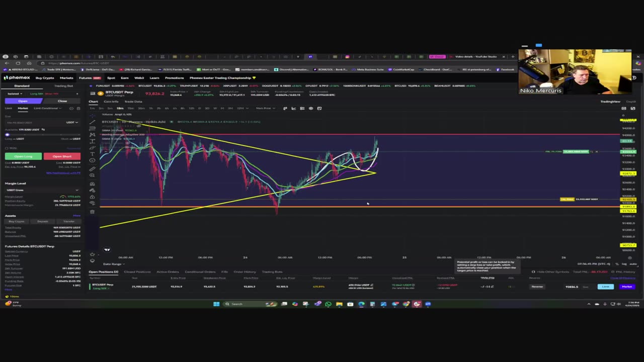Click the Deposit button in Assets
This screenshot has height=362, width=644.
click(x=43, y=221)
